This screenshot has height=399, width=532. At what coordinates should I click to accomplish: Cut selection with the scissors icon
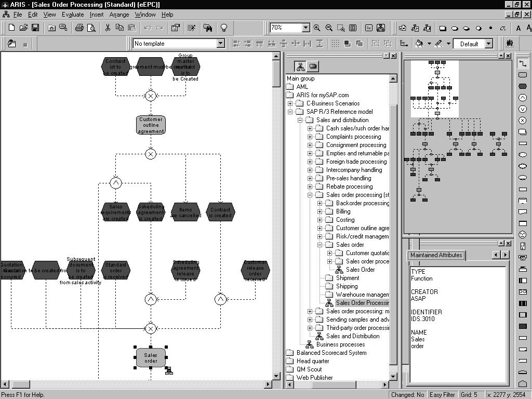(x=108, y=28)
